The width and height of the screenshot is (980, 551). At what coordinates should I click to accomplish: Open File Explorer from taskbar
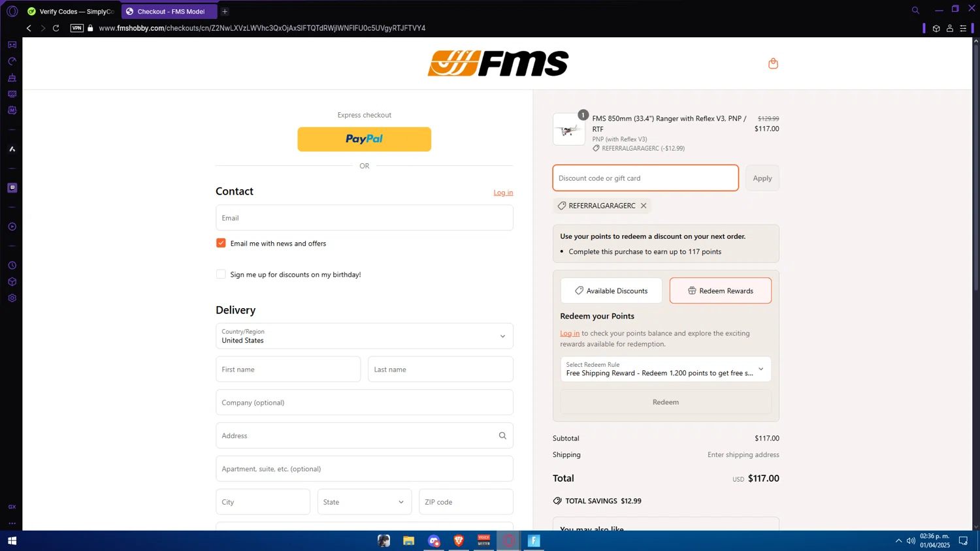pyautogui.click(x=408, y=541)
